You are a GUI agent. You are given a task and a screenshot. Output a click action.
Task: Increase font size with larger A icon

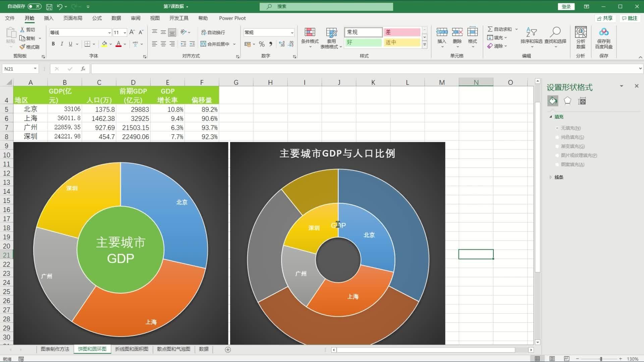click(x=132, y=32)
